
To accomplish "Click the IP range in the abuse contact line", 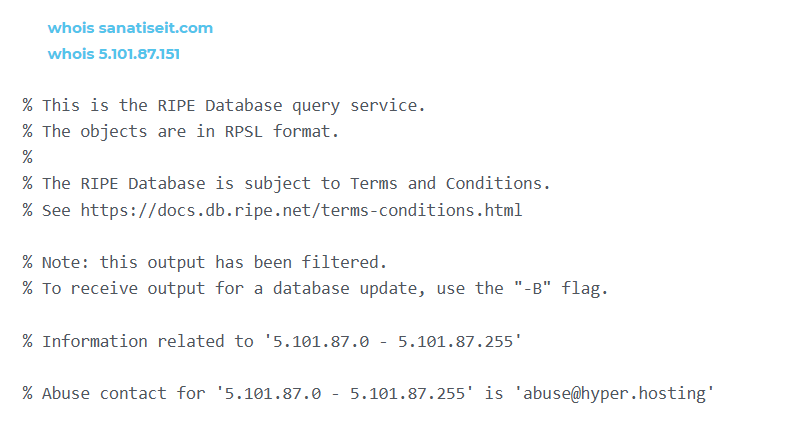I will coord(345,393).
